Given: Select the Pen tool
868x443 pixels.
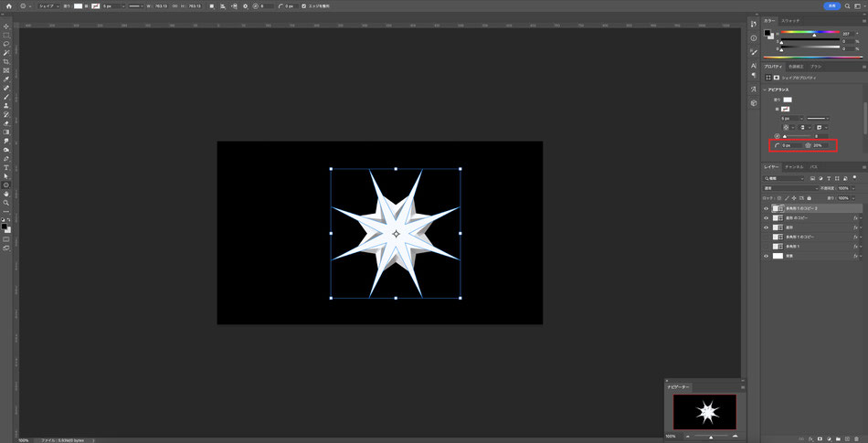Looking at the screenshot, I should [x=6, y=158].
